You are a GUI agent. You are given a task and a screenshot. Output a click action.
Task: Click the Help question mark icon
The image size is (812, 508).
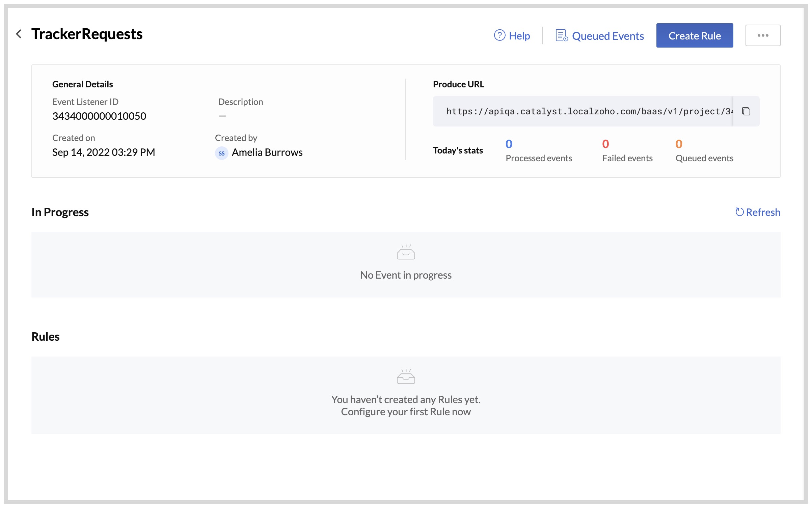pos(500,35)
